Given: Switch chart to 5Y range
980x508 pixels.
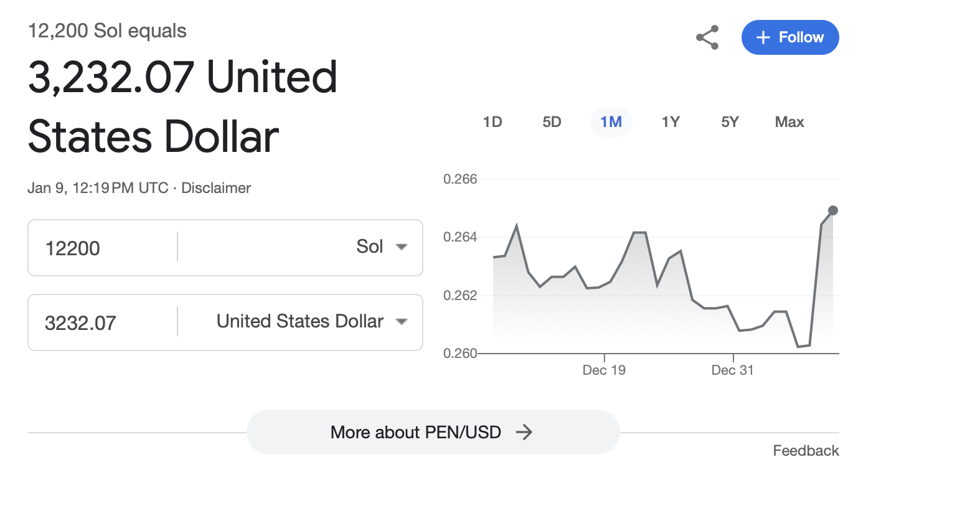Looking at the screenshot, I should point(730,122).
